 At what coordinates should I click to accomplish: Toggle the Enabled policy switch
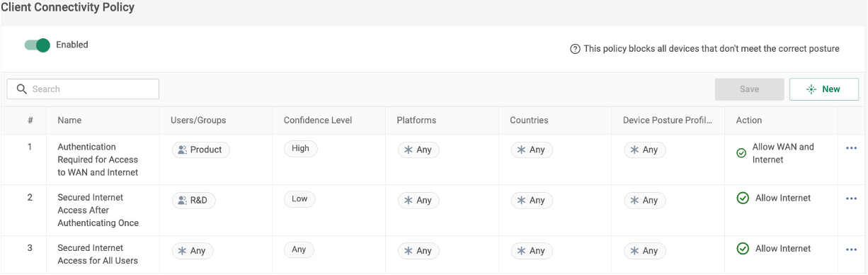tap(38, 45)
